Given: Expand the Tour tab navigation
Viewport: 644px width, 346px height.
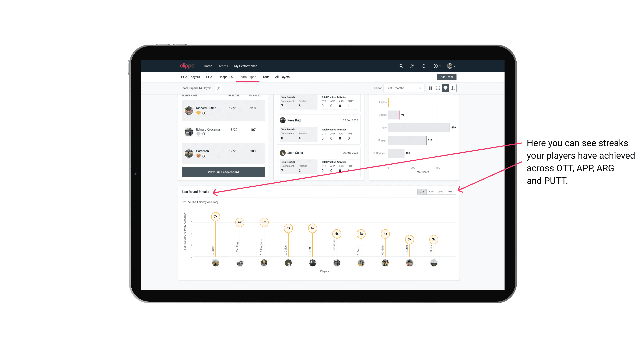Looking at the screenshot, I should coord(265,77).
